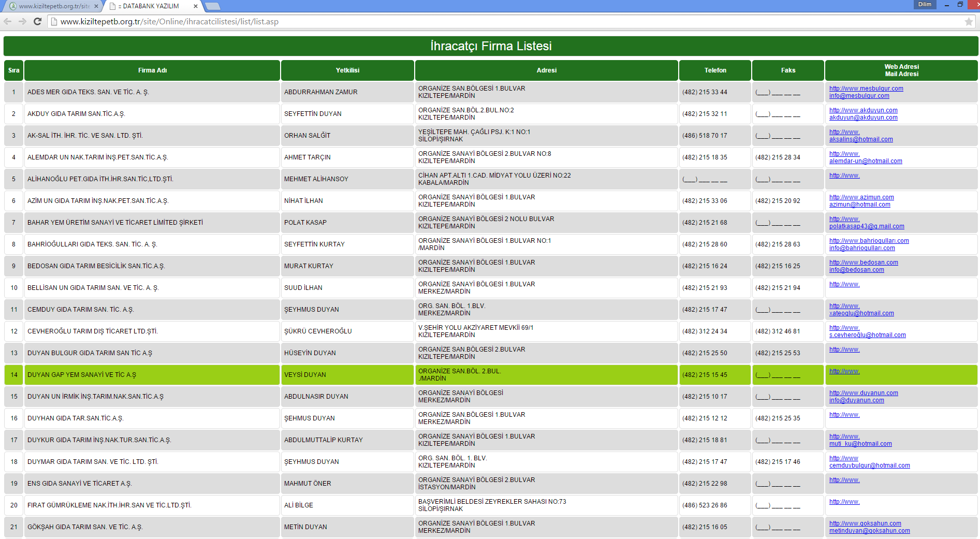Email info@mesbulgur.com
Image resolution: width=980 pixels, height=539 pixels.
click(859, 96)
